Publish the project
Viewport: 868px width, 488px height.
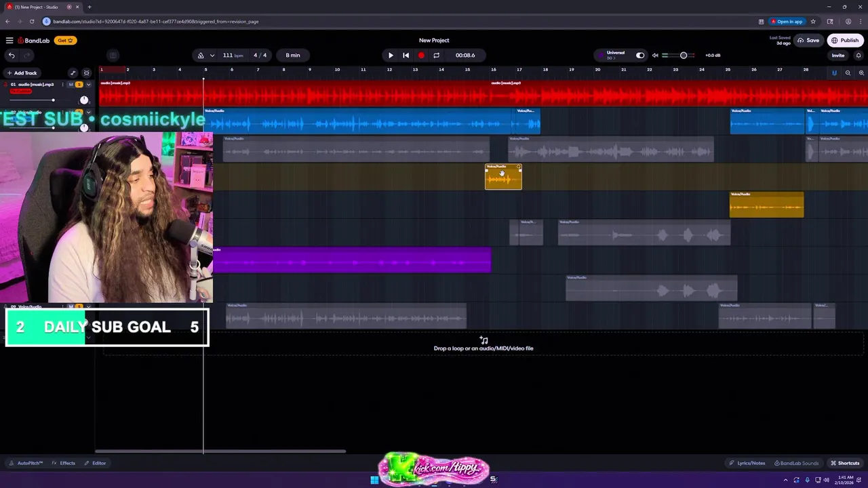[845, 41]
